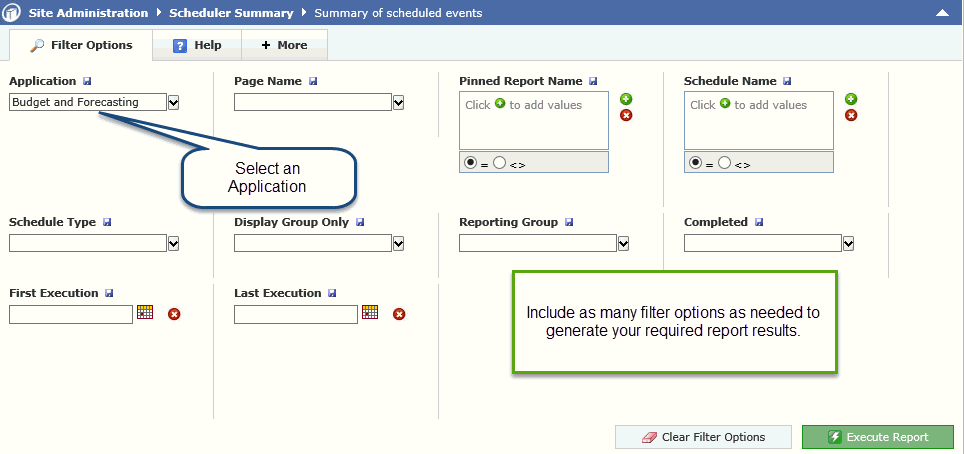Image resolution: width=964 pixels, height=454 pixels.
Task: Collapse the panel using the top-right arrow
Action: 942,13
